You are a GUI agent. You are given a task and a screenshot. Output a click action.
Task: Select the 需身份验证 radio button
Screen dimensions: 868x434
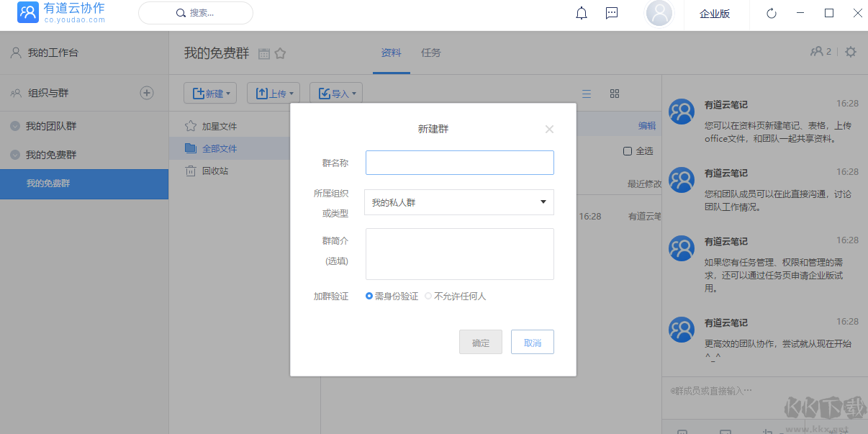click(x=369, y=296)
